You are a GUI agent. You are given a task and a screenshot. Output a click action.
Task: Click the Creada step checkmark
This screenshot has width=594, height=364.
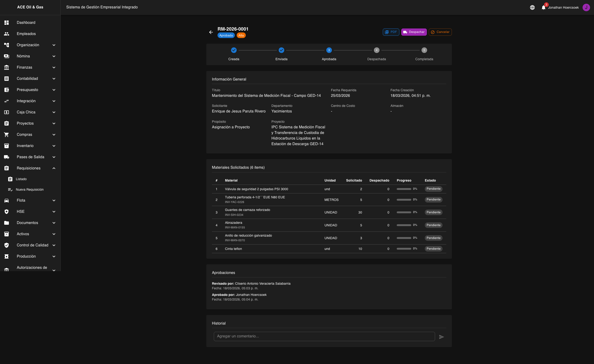click(234, 50)
